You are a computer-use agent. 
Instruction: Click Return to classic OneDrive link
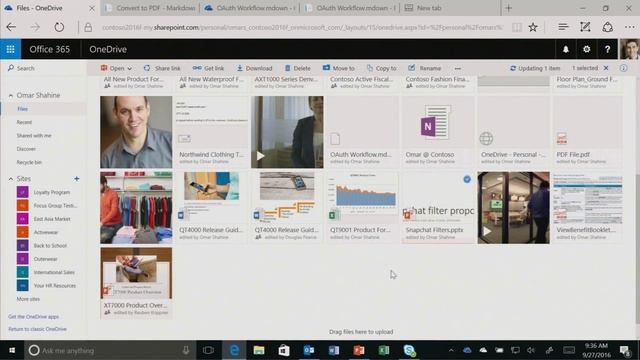[x=37, y=329]
